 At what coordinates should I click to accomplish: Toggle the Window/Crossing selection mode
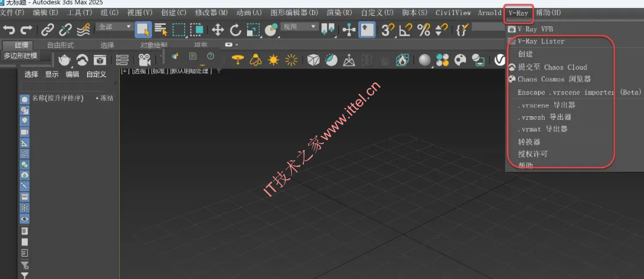(x=197, y=30)
